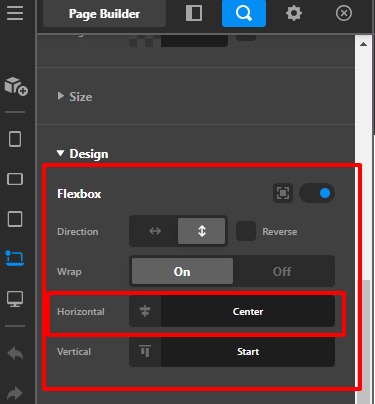Check the Reverse checkbox
The image size is (375, 404).
coord(246,231)
